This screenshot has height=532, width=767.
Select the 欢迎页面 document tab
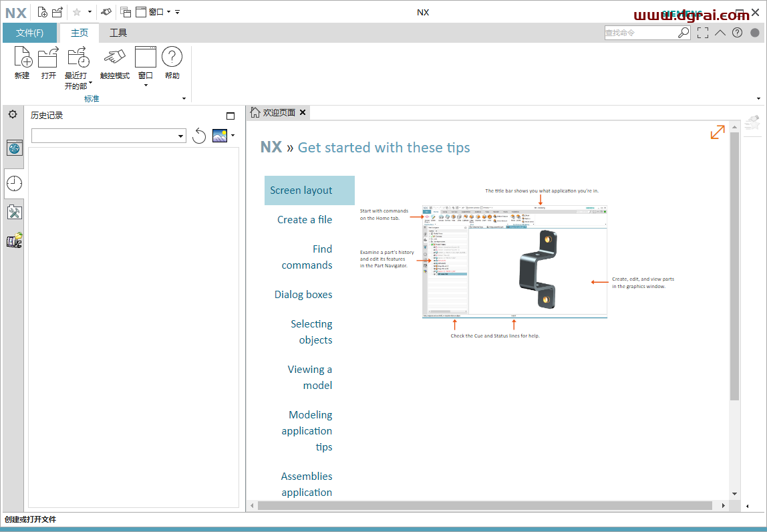tap(279, 112)
